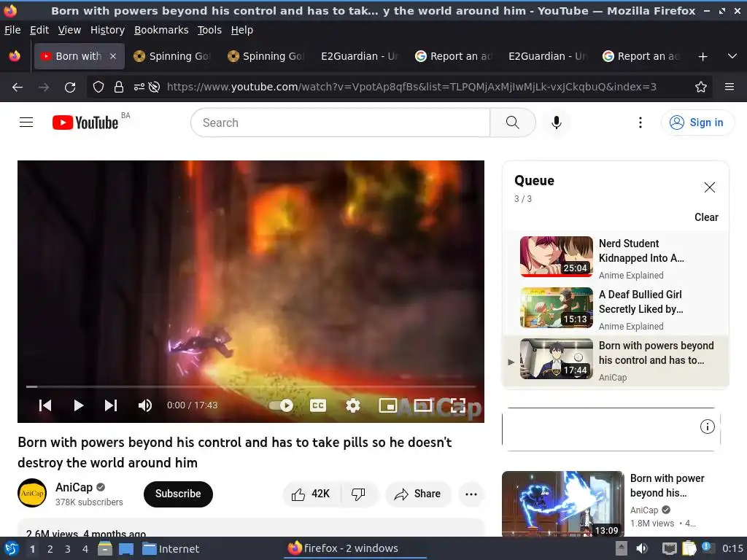Image resolution: width=747 pixels, height=560 pixels.
Task: Skip to previous video in player
Action: 45,405
